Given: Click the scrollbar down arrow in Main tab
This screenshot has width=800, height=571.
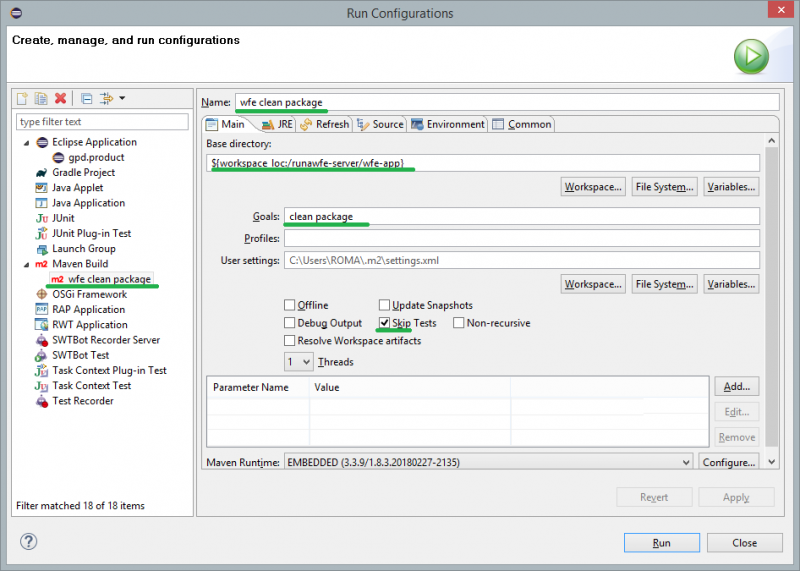Looking at the screenshot, I should click(x=771, y=462).
